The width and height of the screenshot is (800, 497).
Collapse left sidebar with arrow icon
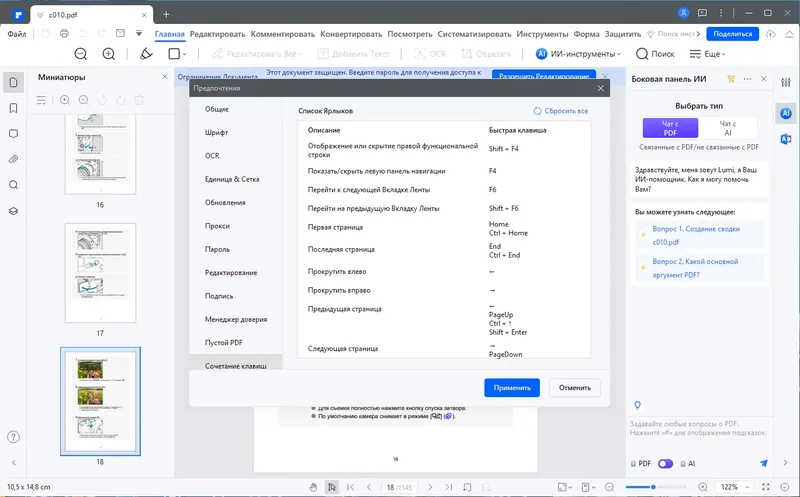tap(14, 462)
